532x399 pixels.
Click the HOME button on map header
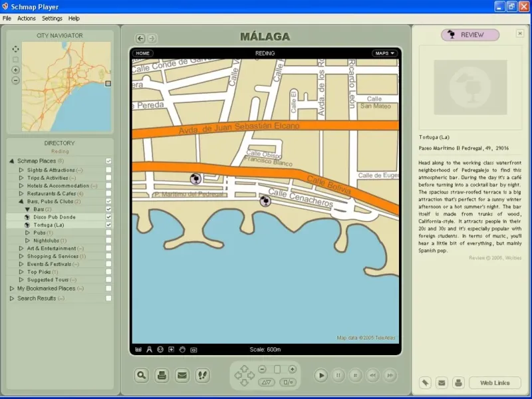(143, 53)
